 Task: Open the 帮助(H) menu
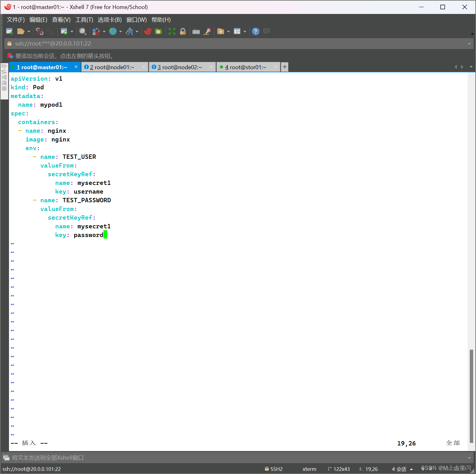(161, 20)
